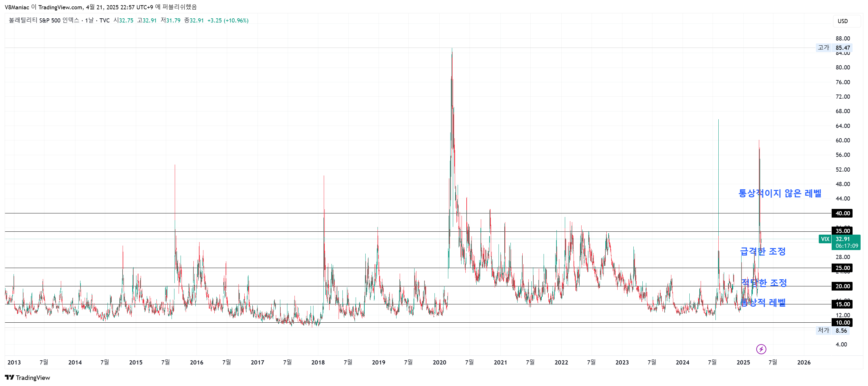Click the 2020 label on time axis
868x386 pixels.
pyautogui.click(x=439, y=363)
